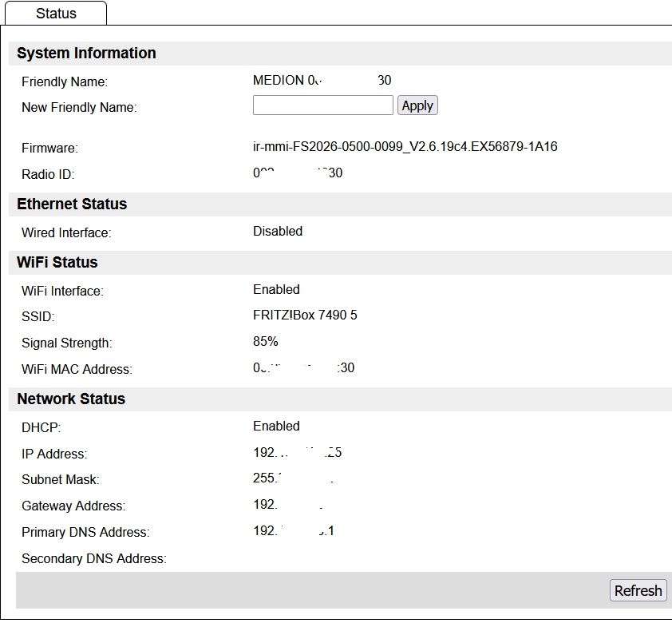Click the WiFi MAC Address label
Screen dimensions: 672x623
click(77, 370)
